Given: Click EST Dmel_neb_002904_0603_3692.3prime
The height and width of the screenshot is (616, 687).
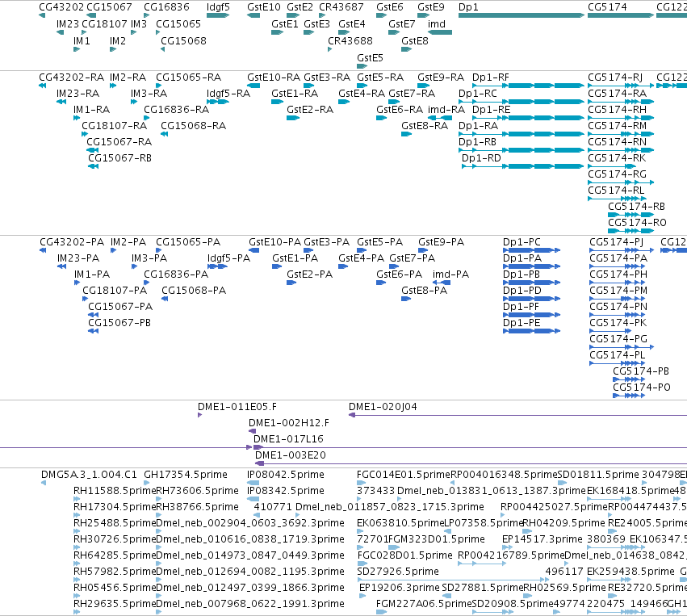Looking at the screenshot, I should pos(250,522).
